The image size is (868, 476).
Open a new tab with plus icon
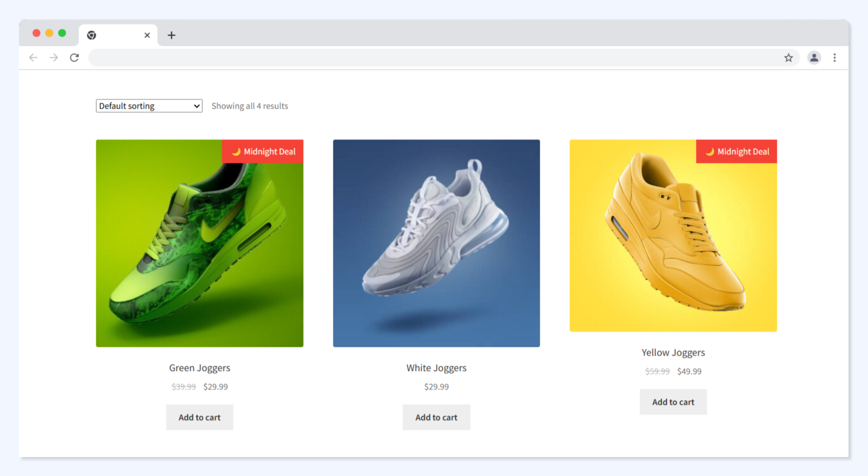point(172,35)
